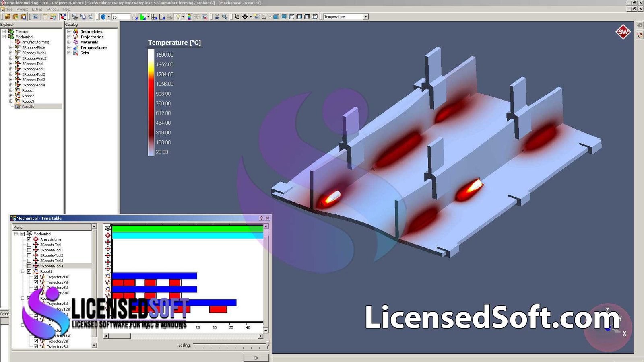Open the File menu

(x=10, y=9)
